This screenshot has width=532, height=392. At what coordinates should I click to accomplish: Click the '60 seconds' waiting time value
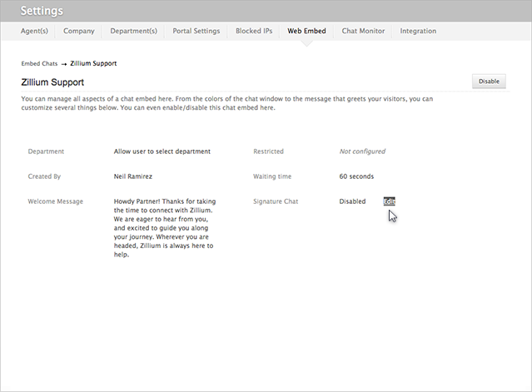coord(356,176)
